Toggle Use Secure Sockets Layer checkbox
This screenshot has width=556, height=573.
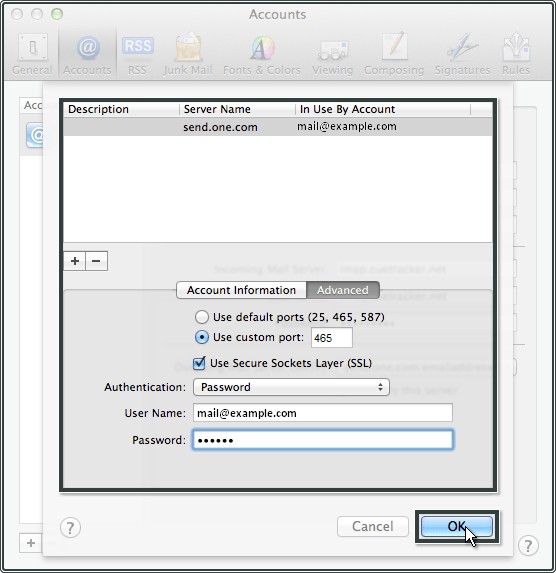pos(199,363)
